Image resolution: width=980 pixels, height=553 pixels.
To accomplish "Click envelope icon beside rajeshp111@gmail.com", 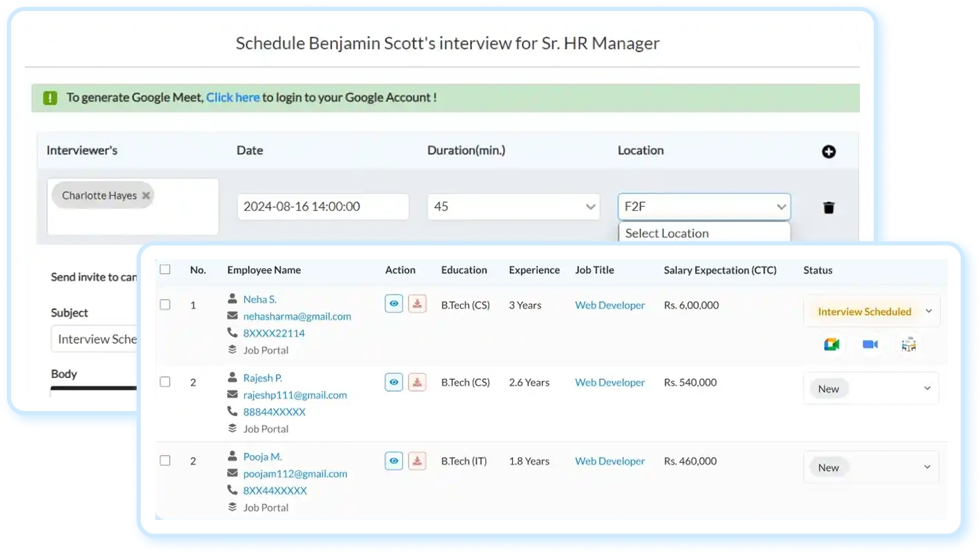I will pyautogui.click(x=233, y=394).
